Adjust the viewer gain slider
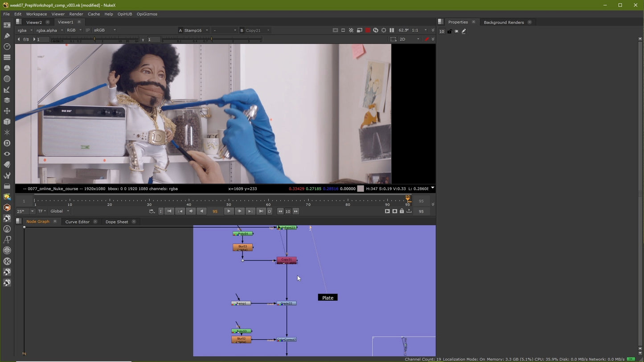This screenshot has height=362, width=644. (94, 40)
